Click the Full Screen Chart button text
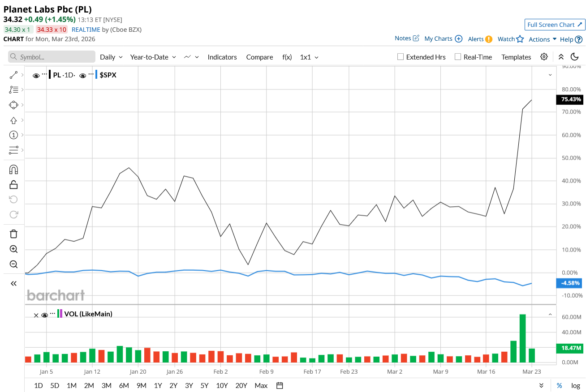 coord(551,25)
